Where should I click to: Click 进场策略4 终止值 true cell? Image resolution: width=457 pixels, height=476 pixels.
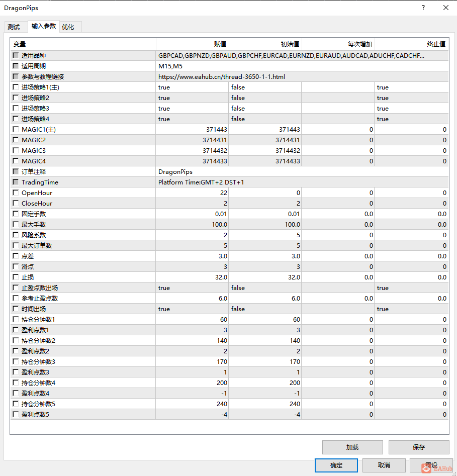411,119
